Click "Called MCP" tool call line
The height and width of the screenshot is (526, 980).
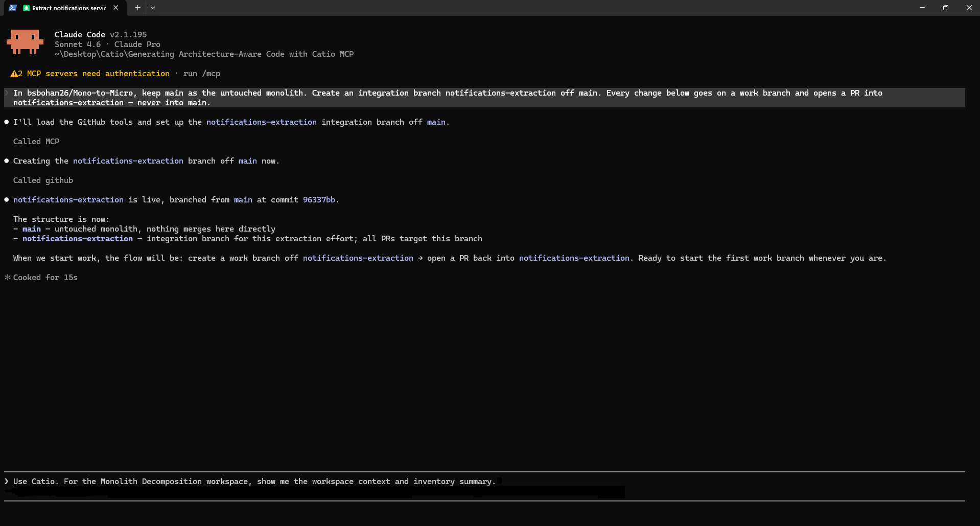click(x=36, y=142)
